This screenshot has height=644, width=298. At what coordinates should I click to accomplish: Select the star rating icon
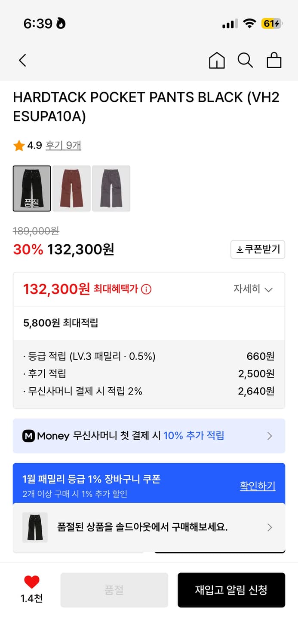click(x=18, y=146)
